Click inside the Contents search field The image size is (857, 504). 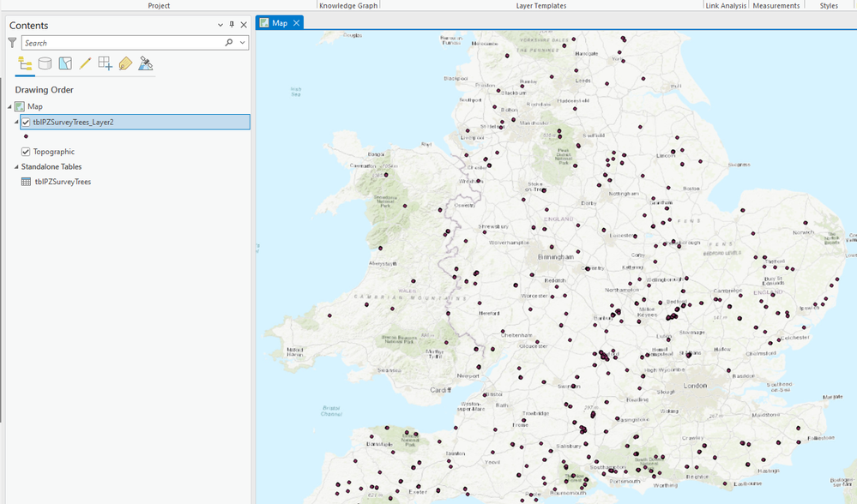(x=123, y=43)
